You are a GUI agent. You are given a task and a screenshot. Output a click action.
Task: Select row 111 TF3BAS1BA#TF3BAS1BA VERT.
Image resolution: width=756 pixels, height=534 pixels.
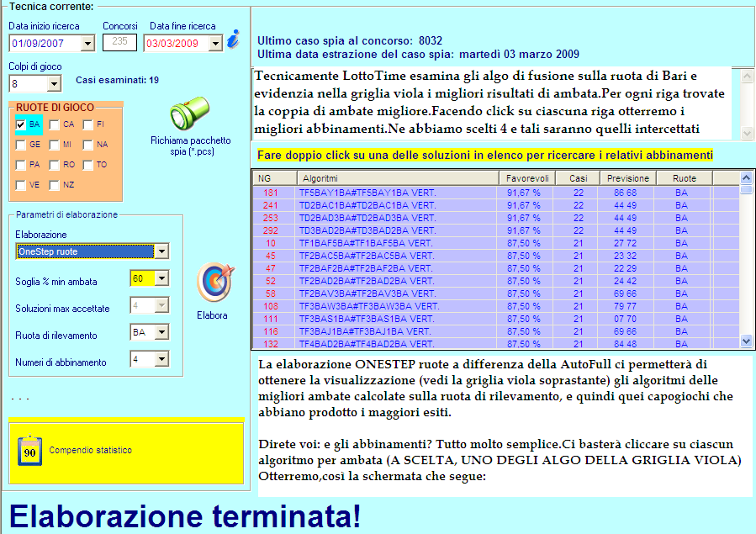(x=495, y=319)
